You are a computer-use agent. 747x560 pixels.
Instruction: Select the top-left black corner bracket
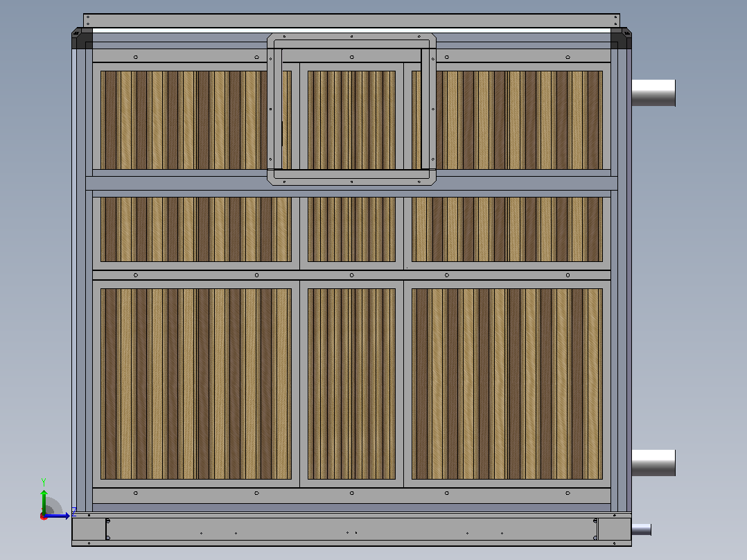(82, 38)
